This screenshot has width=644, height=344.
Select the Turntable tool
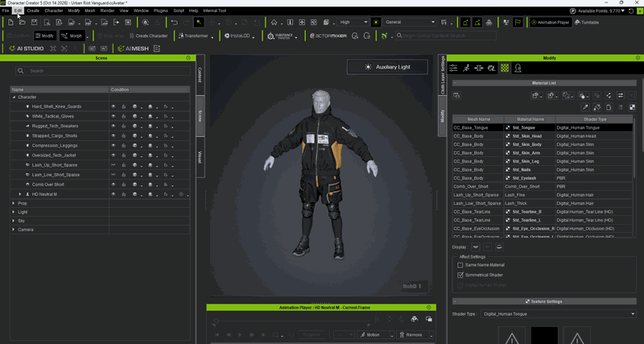point(587,23)
